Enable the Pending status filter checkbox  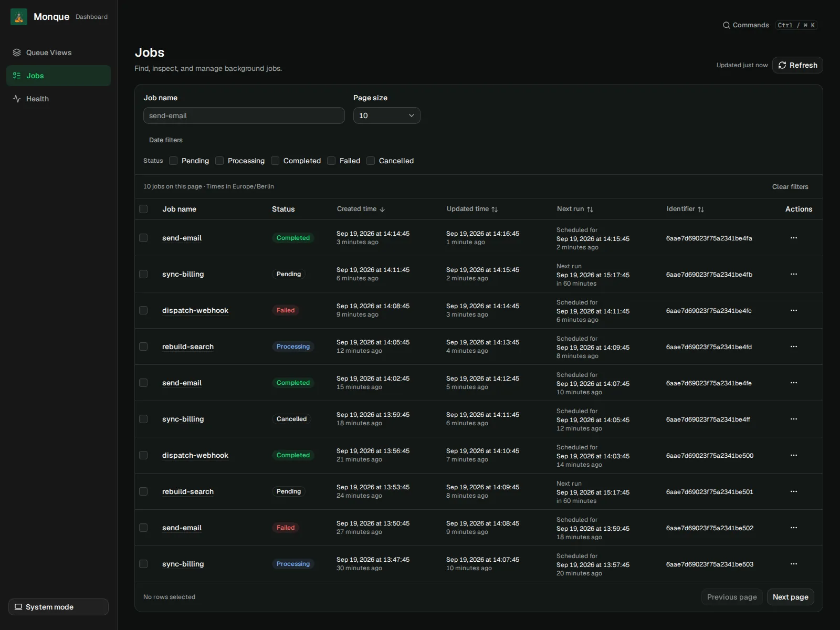click(173, 161)
